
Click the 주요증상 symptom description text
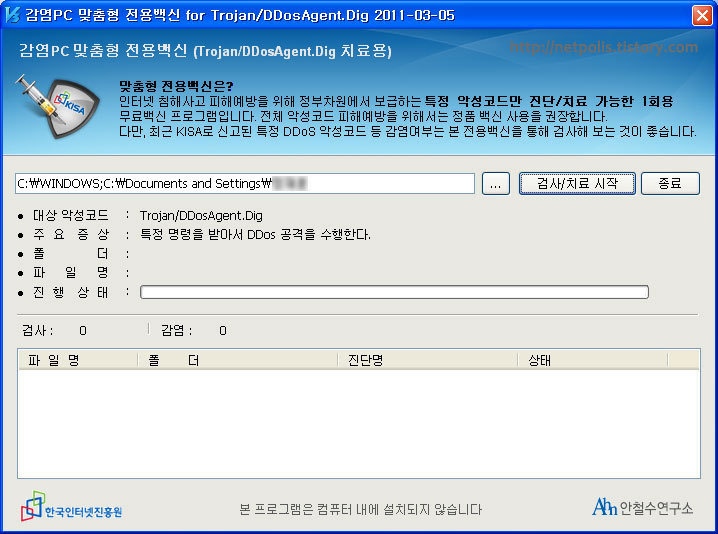[255, 234]
